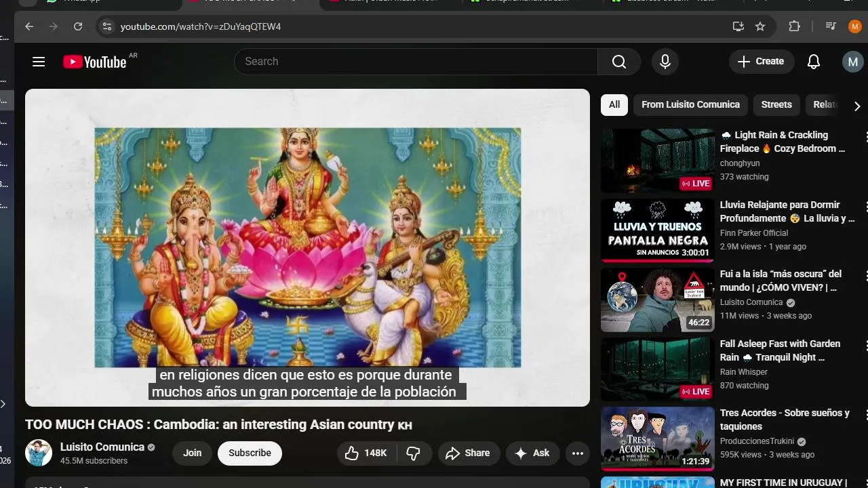Click the Create button
868x488 pixels.
point(762,62)
